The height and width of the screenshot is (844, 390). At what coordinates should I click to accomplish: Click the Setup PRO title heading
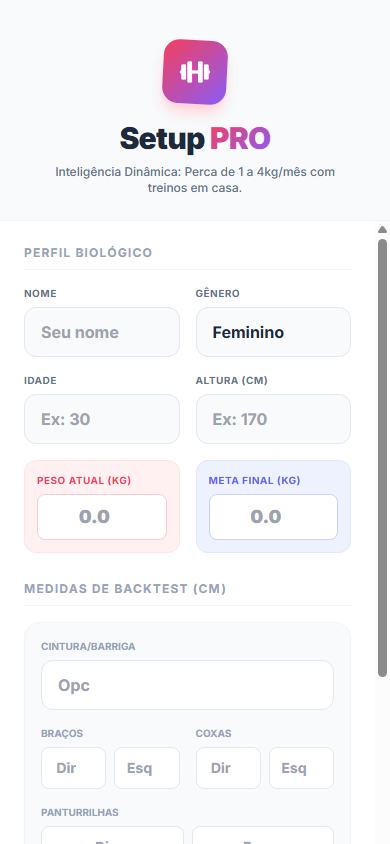point(195,139)
